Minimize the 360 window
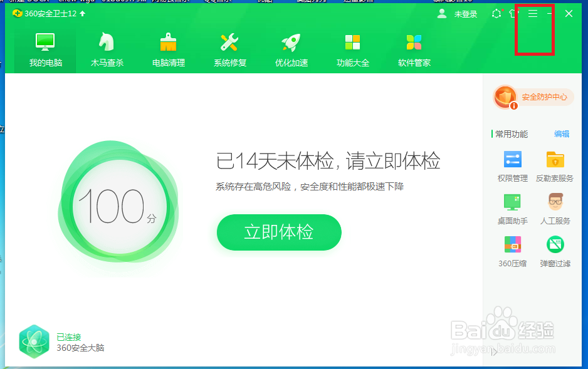Screen dimensions: 588x369 pyautogui.click(x=550, y=14)
